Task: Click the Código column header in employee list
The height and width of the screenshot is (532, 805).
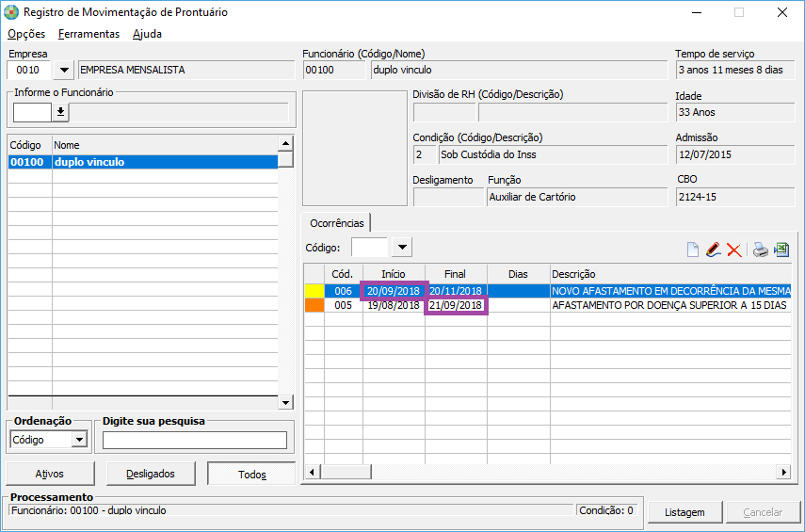Action: click(30, 145)
